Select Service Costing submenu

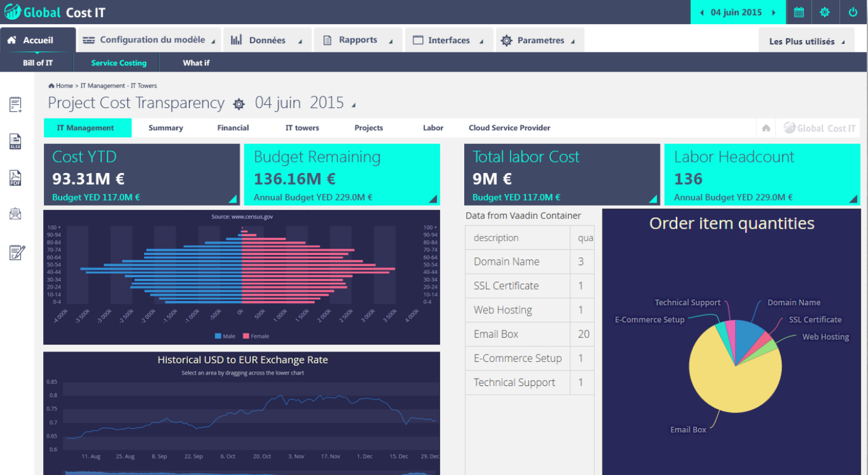119,63
